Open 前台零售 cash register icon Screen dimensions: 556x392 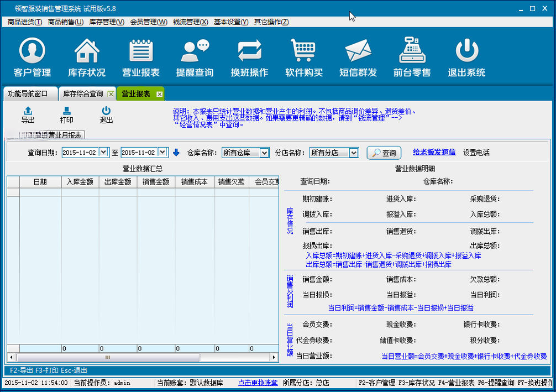click(412, 58)
